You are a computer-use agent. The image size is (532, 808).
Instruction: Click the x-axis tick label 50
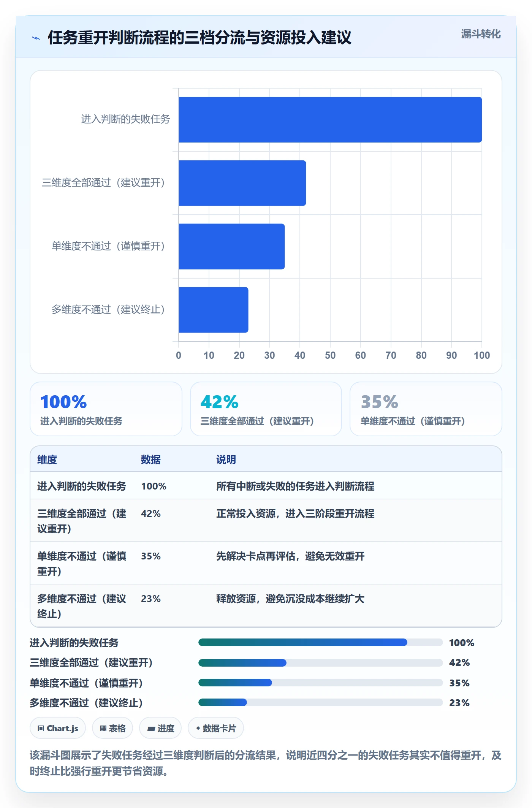(x=330, y=355)
